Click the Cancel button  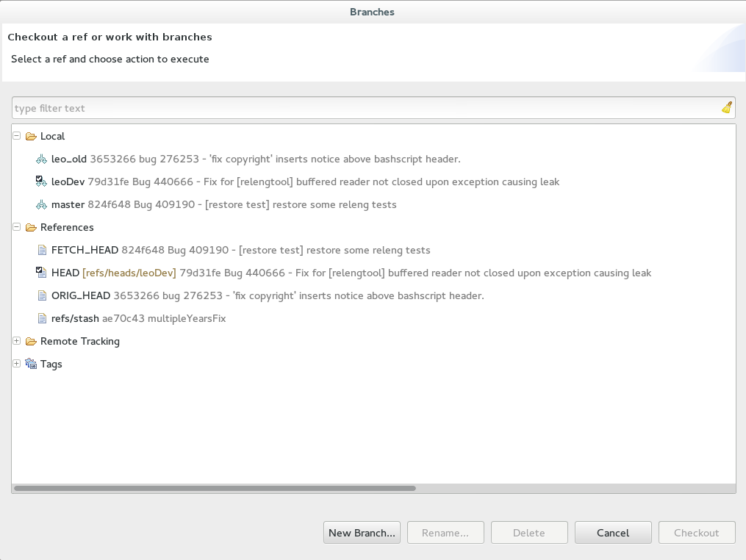(x=612, y=533)
